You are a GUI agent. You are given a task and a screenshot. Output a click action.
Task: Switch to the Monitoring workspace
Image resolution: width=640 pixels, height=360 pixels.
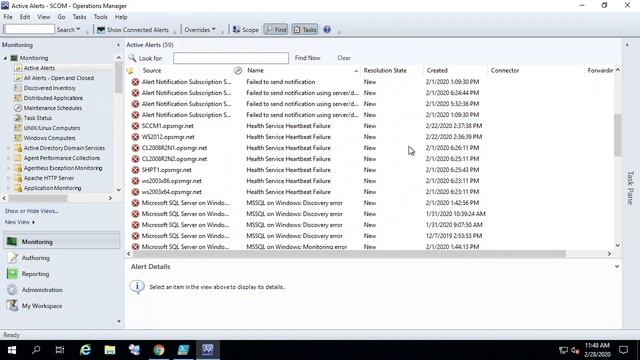62,242
